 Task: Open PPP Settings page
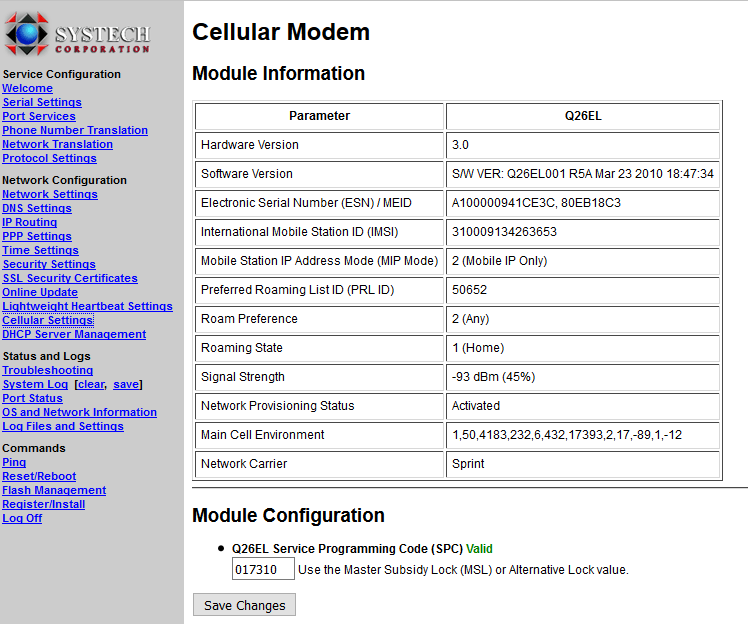pyautogui.click(x=37, y=236)
